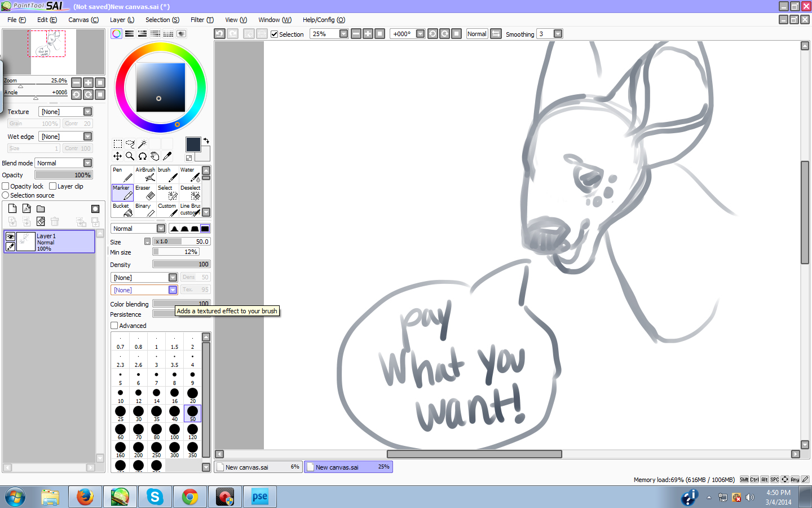This screenshot has height=508, width=812.
Task: Enable the Layer clip checkbox
Action: pyautogui.click(x=52, y=186)
